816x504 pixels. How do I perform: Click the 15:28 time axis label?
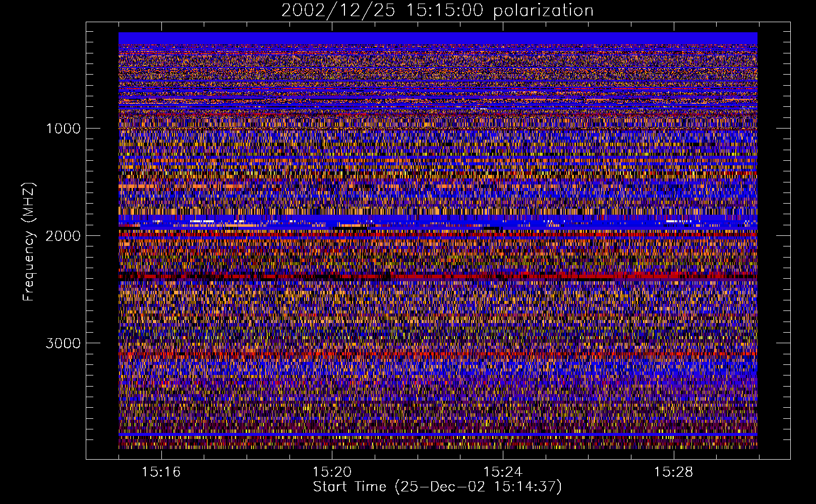pyautogui.click(x=674, y=472)
